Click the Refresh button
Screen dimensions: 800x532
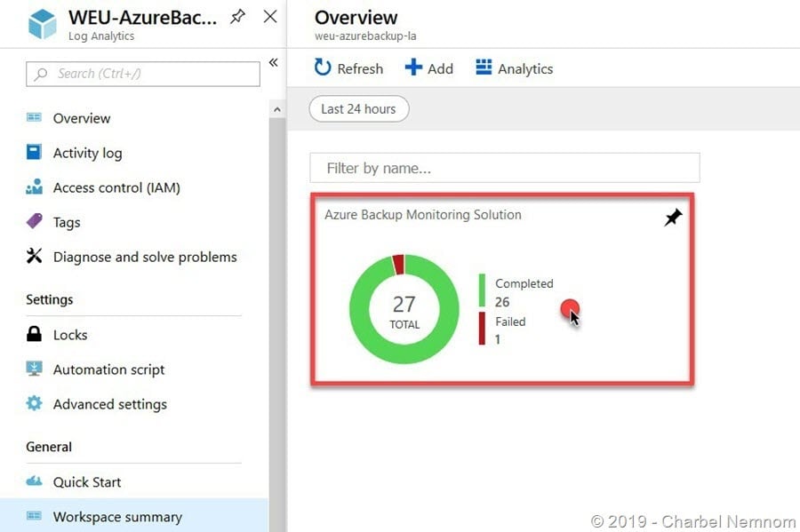click(348, 67)
